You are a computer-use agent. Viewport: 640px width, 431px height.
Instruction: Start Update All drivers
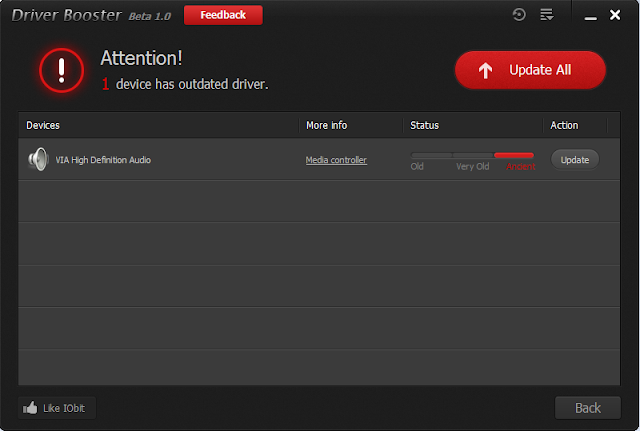(530, 70)
